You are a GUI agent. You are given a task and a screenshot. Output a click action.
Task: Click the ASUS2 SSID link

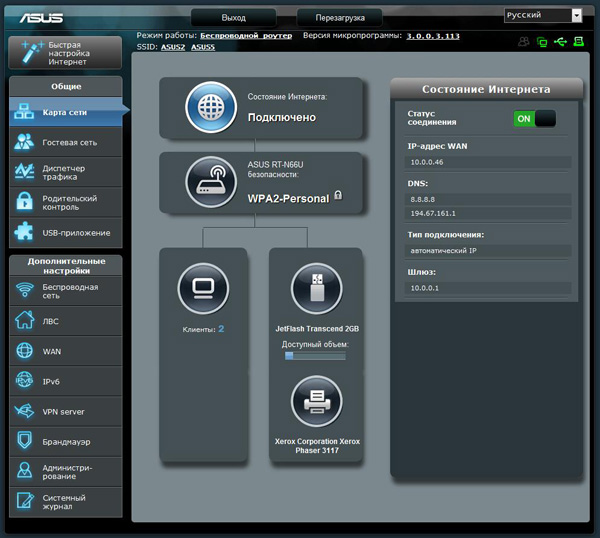tap(173, 47)
